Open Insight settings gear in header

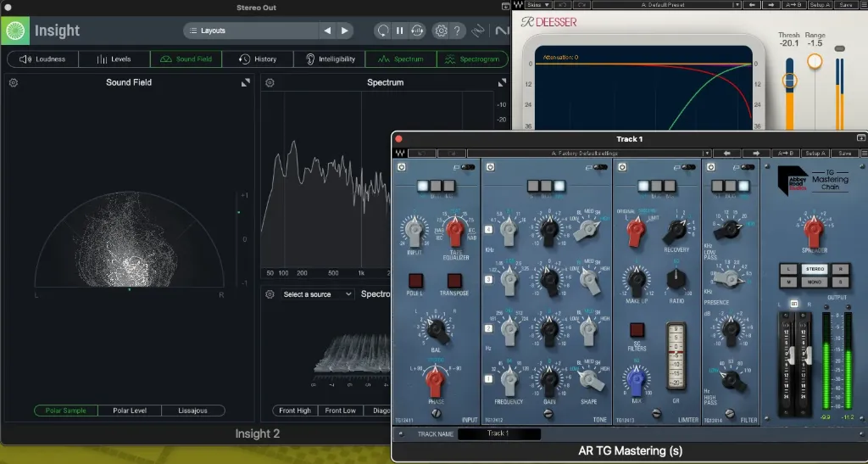pos(441,31)
